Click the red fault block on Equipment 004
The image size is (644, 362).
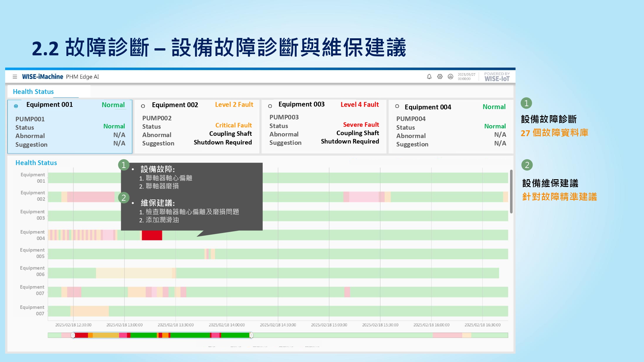[152, 235]
